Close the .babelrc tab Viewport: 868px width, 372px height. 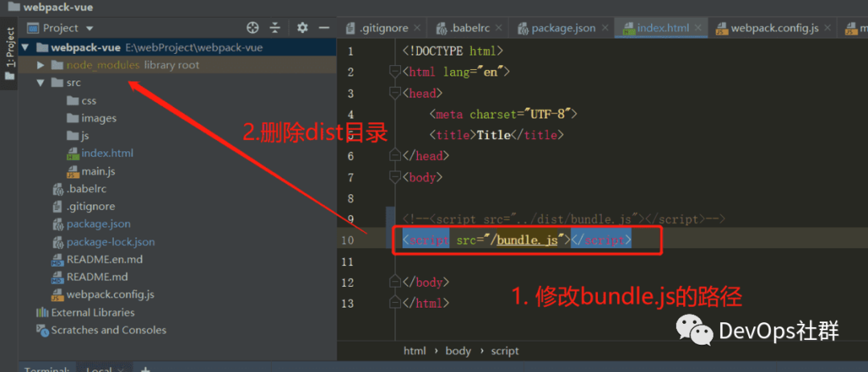click(x=499, y=27)
